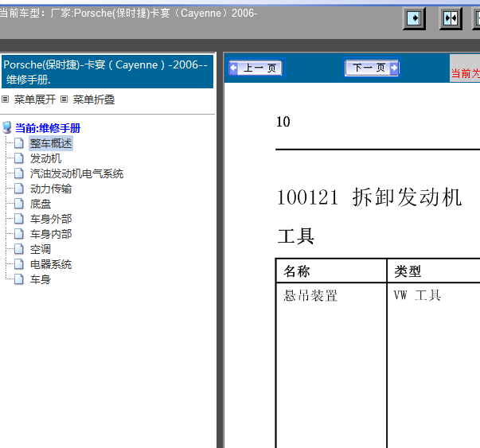Open 底盘 tree item
Image resolution: width=480 pixels, height=448 pixels.
(41, 204)
